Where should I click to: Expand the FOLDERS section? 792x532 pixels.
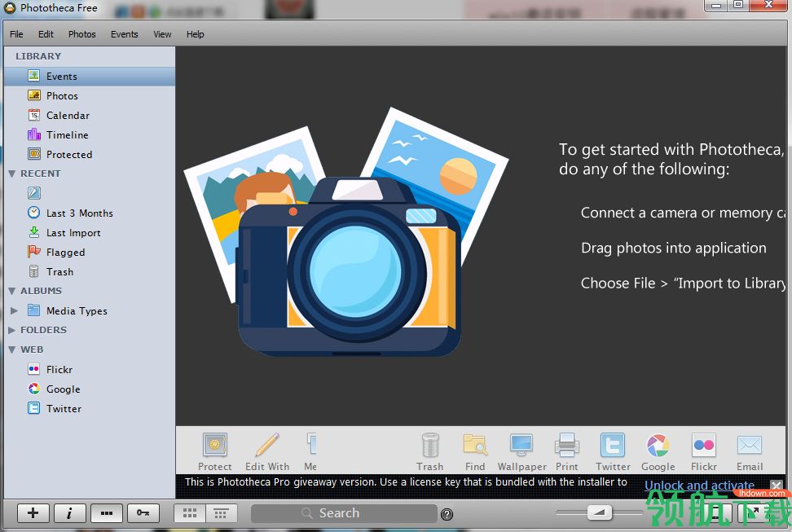click(x=11, y=330)
